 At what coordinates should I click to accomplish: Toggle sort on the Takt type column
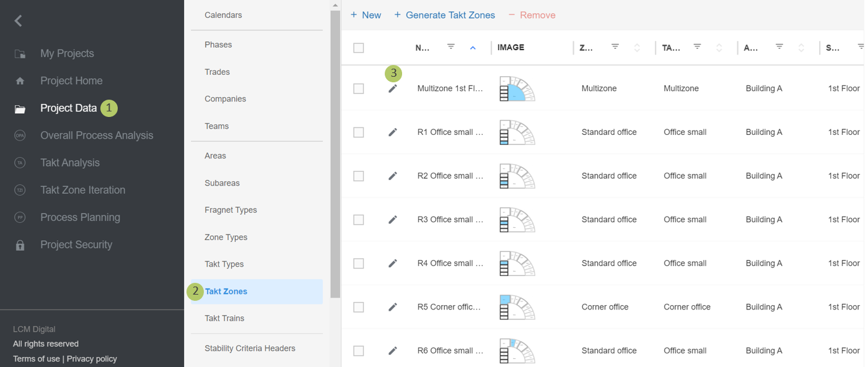click(719, 48)
